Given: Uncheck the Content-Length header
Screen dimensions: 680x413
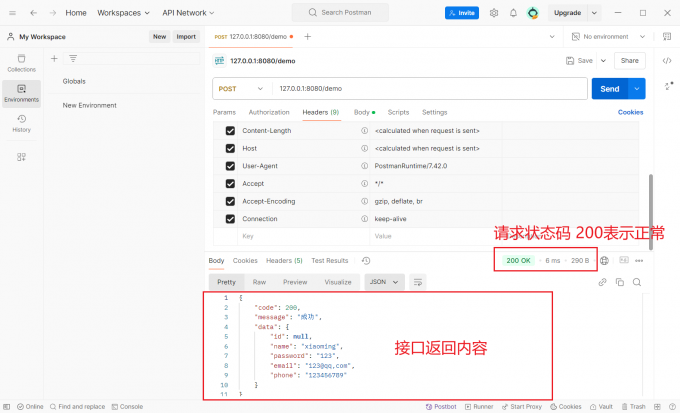Looking at the screenshot, I should point(230,131).
